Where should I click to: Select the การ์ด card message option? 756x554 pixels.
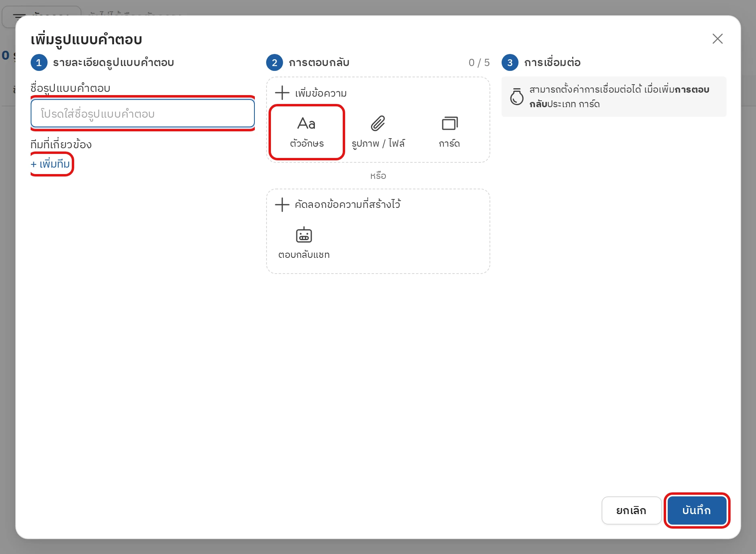450,132
